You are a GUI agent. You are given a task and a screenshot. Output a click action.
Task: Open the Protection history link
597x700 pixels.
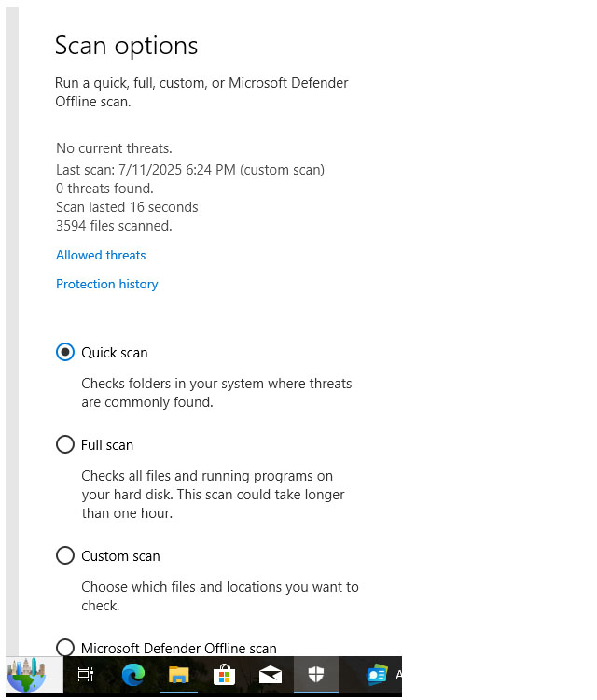[x=107, y=284]
